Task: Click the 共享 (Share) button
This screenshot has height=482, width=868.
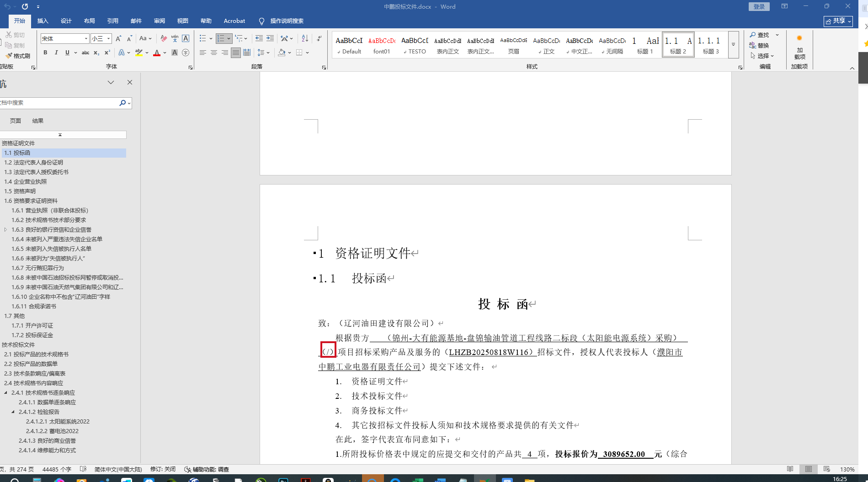Action: [838, 21]
